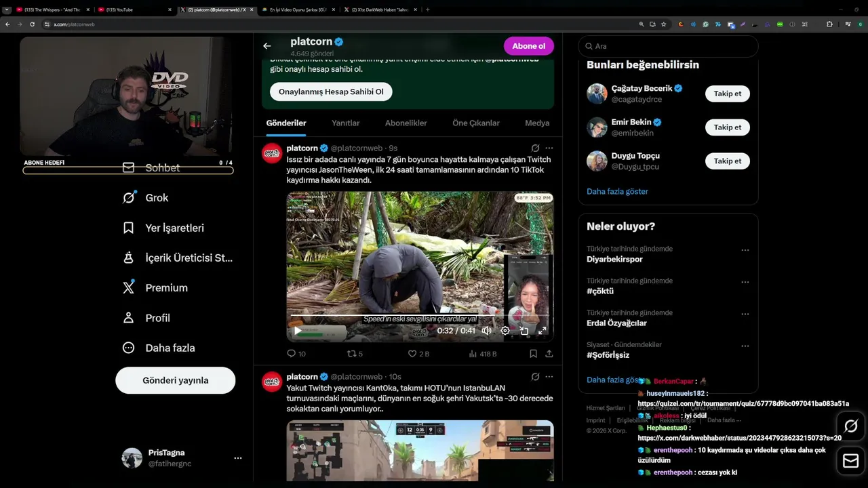Open the floating messages button
Image resolution: width=868 pixels, height=488 pixels.
(x=850, y=461)
